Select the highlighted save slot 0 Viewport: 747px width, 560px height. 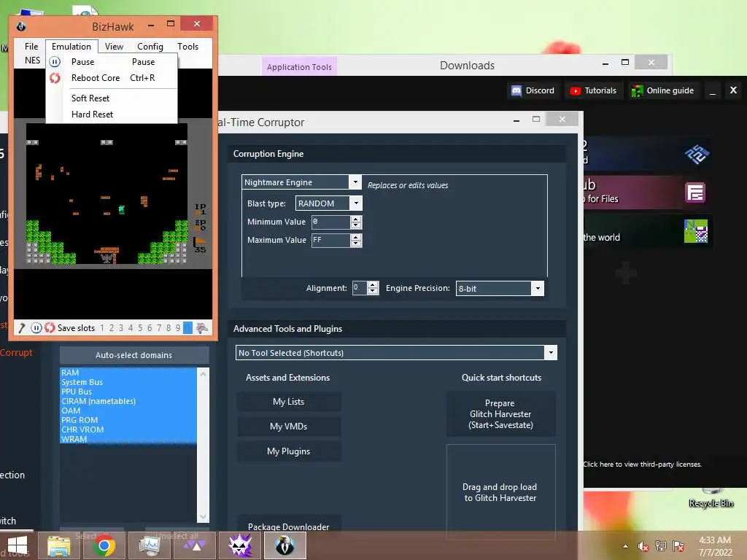coord(187,328)
